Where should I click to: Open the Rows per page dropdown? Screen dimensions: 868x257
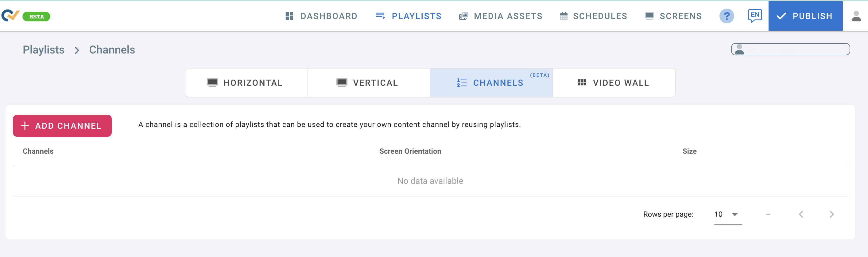click(x=727, y=215)
